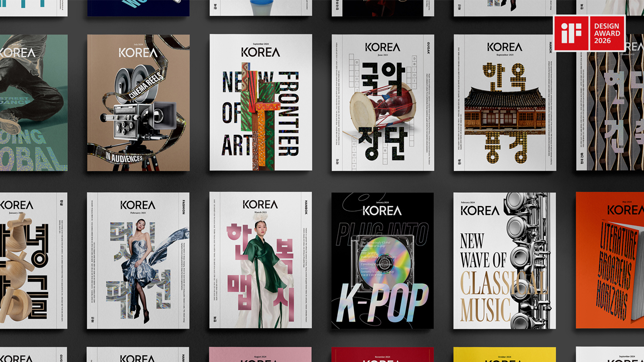Screen dimensions: 644x362
Task: Click the Design Award 2026 text badge
Action: click(606, 33)
